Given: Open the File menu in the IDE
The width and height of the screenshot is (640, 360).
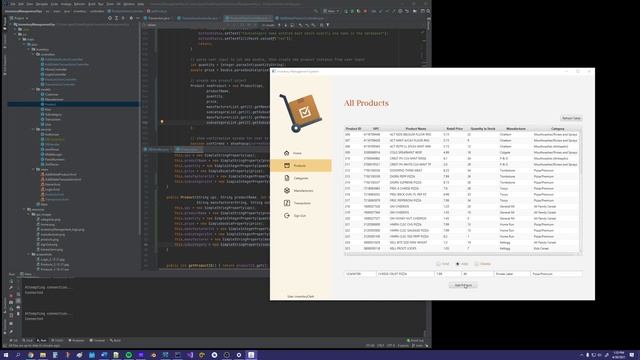Looking at the screenshot, I should coord(12,4).
